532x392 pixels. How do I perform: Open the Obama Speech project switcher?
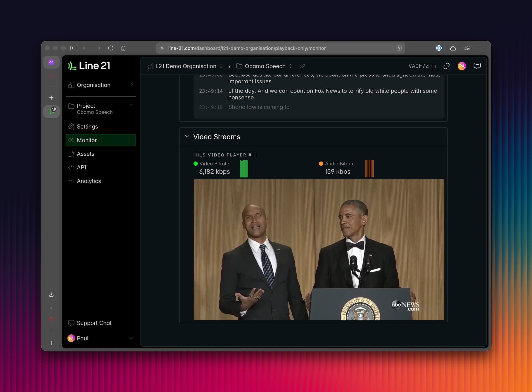(x=290, y=66)
